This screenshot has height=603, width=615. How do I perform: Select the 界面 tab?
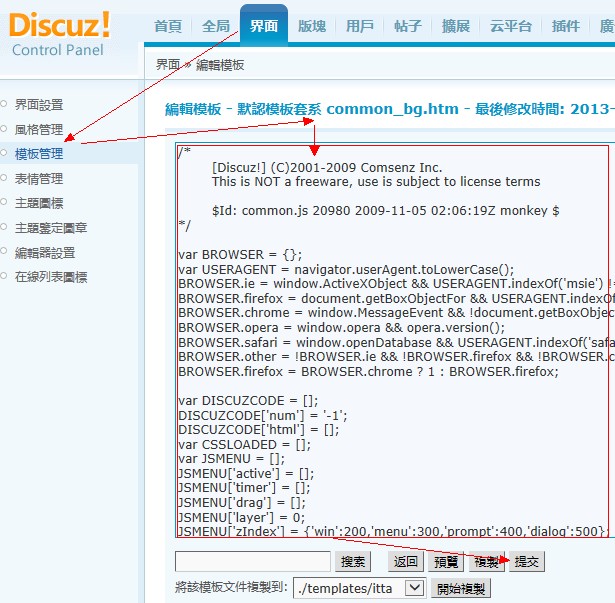pos(264,26)
